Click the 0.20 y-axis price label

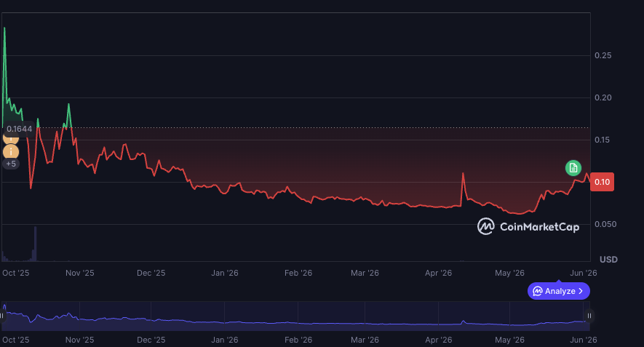(603, 97)
